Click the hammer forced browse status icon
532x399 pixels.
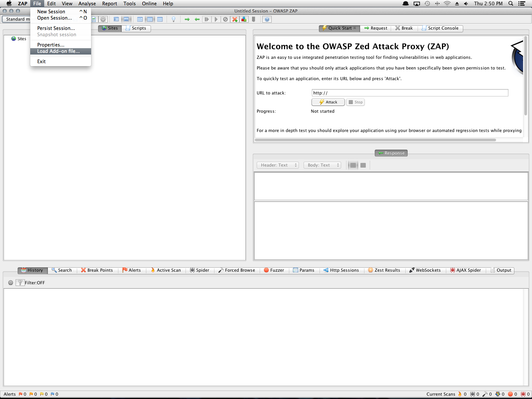485,394
